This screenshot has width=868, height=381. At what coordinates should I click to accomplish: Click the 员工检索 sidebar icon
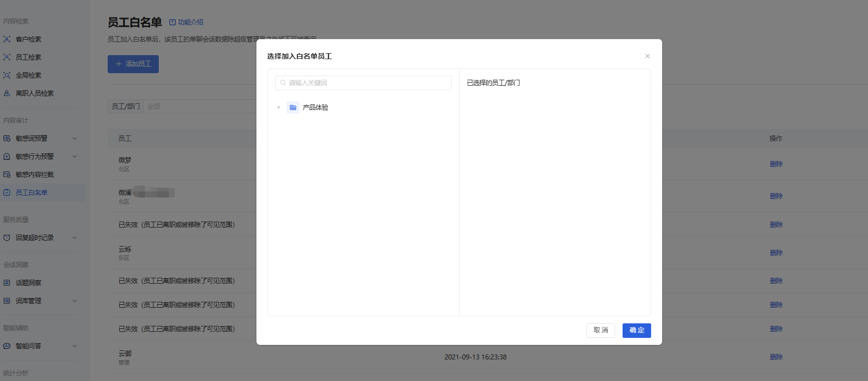[x=7, y=57]
